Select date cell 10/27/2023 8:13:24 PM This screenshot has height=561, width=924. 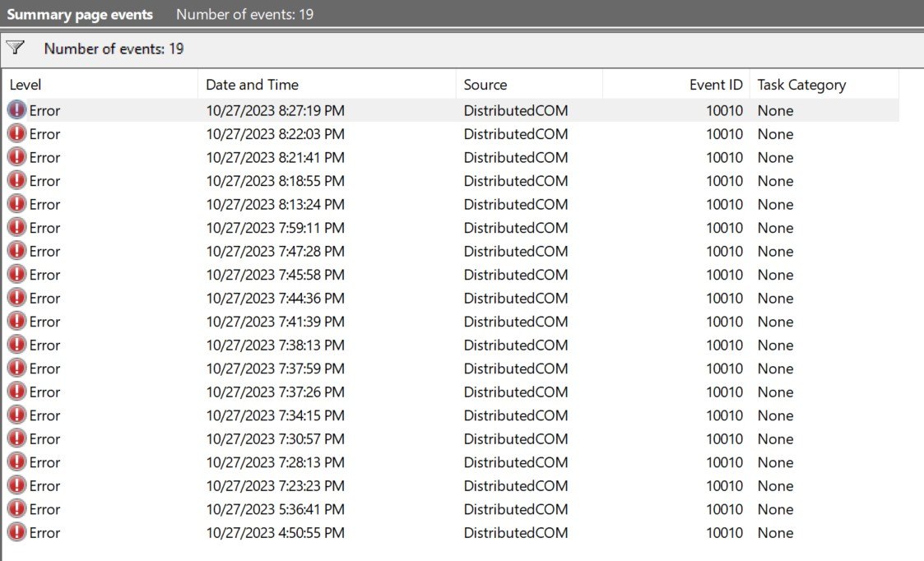pyautogui.click(x=275, y=205)
